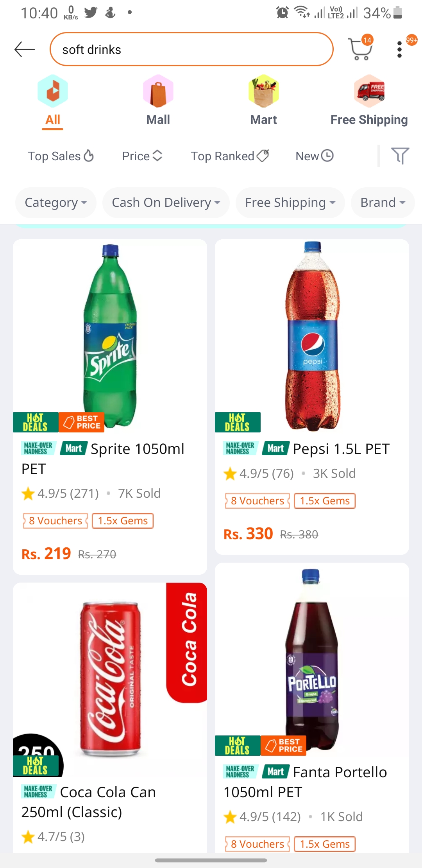
Task: Switch to Top Ranked tab
Action: pyautogui.click(x=230, y=156)
